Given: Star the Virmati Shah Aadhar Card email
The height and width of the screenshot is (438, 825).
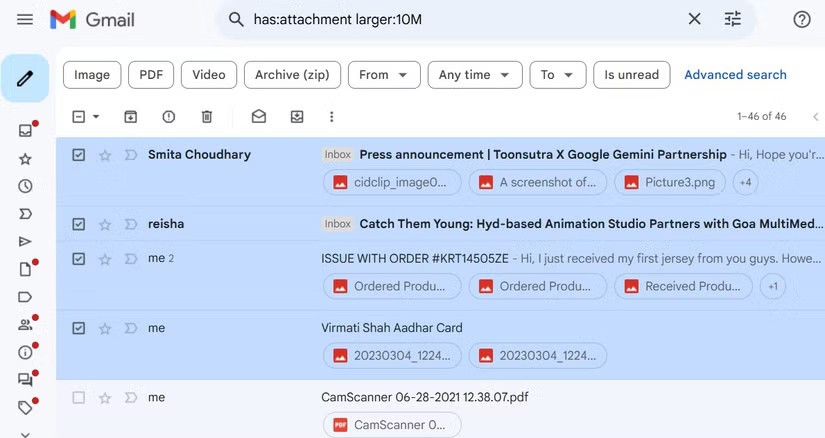Looking at the screenshot, I should tap(105, 328).
